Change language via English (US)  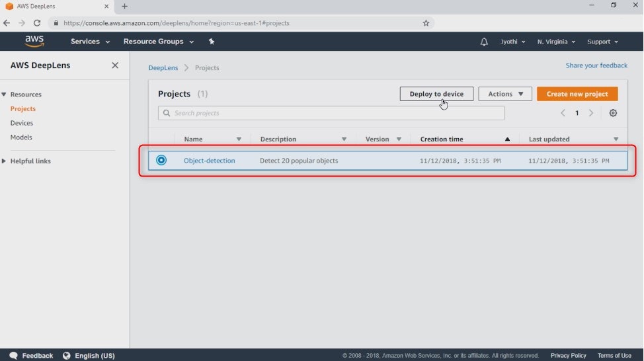pos(95,356)
